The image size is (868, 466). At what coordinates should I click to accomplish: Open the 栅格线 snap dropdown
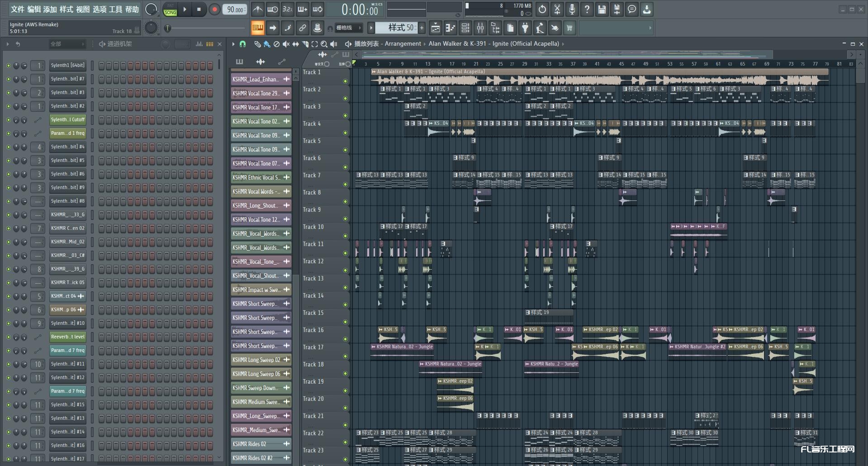click(x=349, y=28)
